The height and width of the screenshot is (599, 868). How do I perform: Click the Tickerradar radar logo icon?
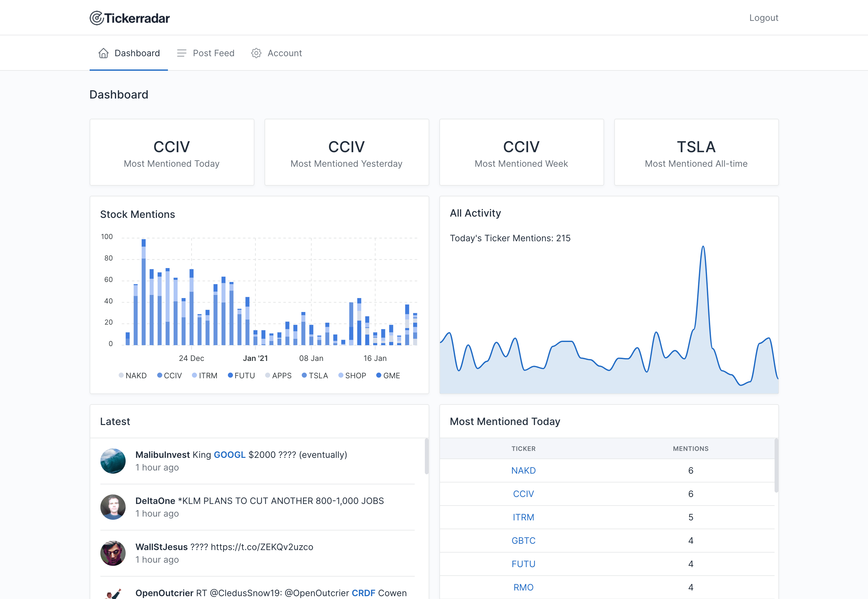pos(96,18)
